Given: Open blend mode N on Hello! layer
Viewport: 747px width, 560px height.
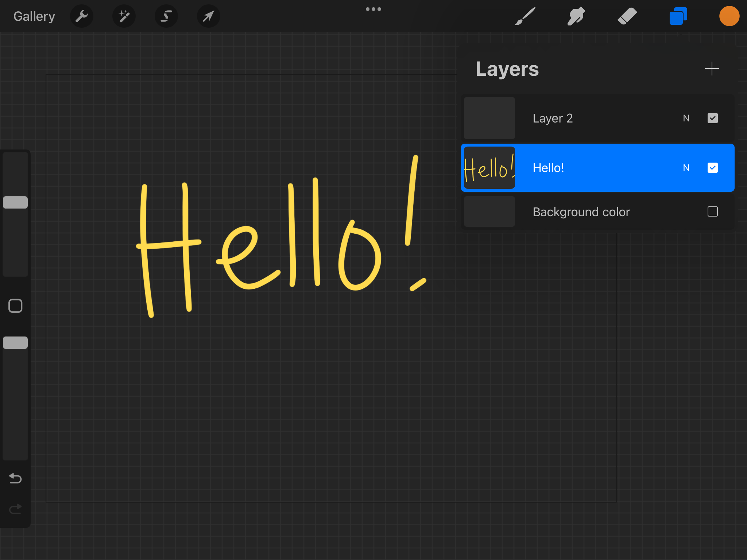Looking at the screenshot, I should (686, 168).
